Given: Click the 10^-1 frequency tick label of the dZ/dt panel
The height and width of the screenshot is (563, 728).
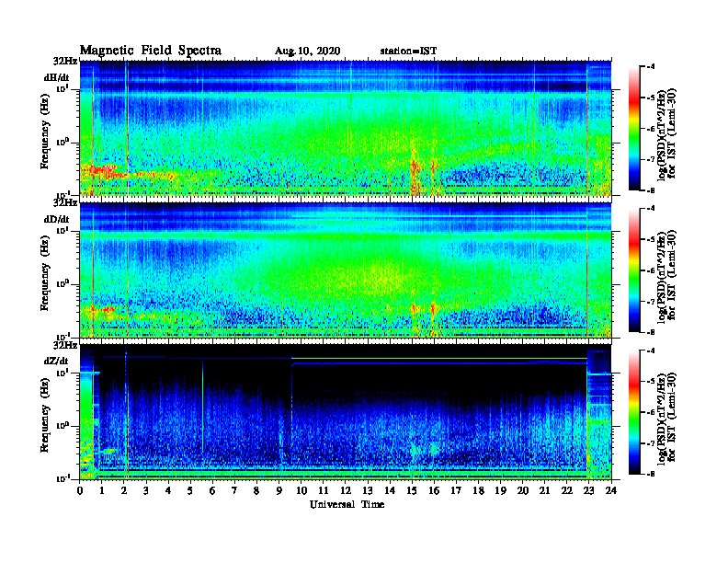Looking at the screenshot, I should (x=62, y=478).
